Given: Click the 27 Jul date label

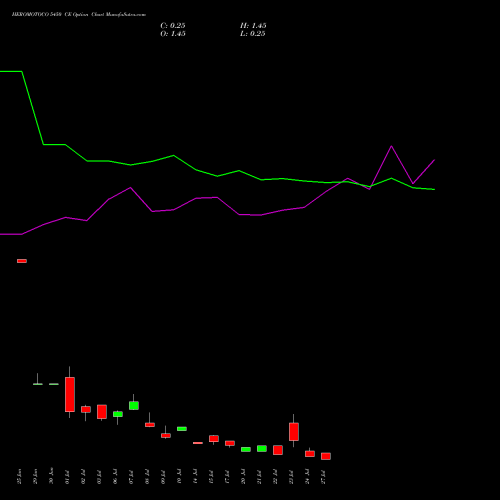Looking at the screenshot, I should (x=323, y=477).
